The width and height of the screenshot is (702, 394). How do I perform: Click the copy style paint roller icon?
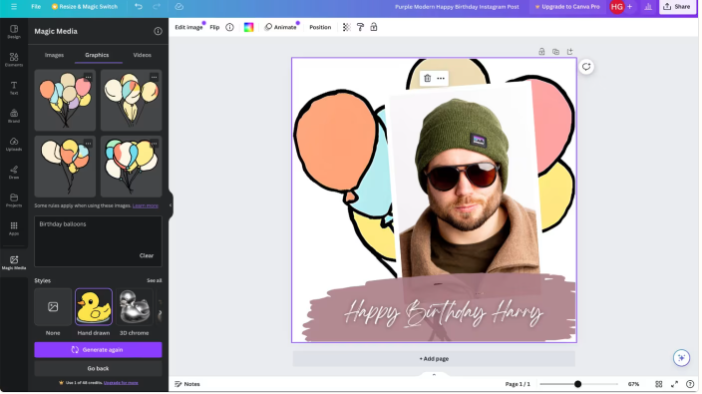(360, 27)
